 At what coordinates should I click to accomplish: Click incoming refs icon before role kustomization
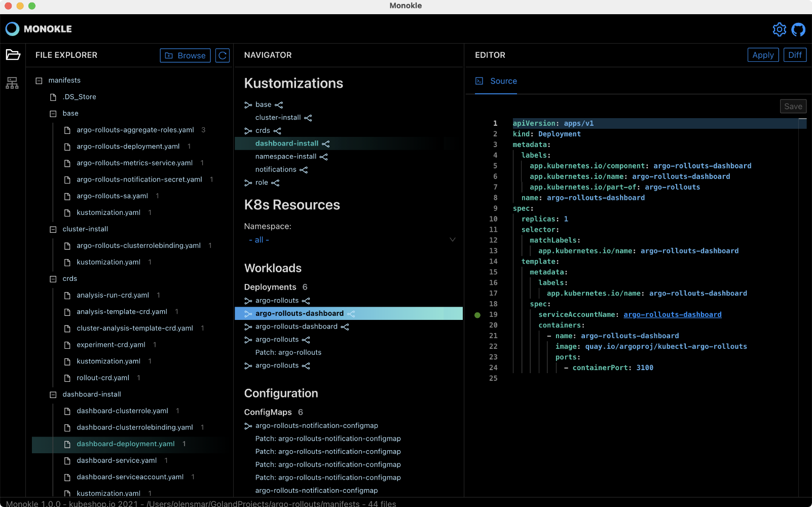tap(248, 183)
